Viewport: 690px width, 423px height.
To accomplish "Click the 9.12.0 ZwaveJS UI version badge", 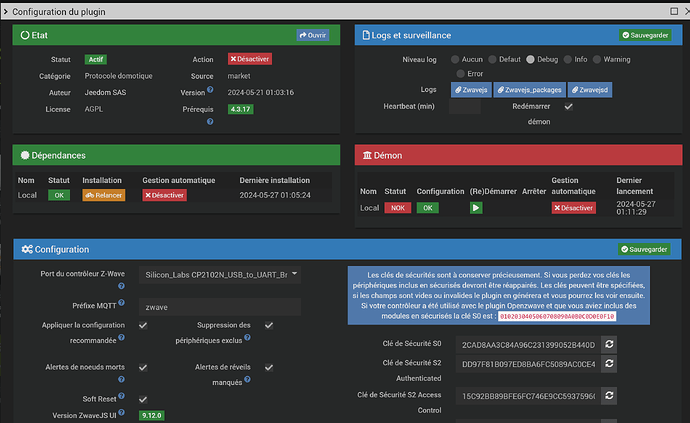I will pyautogui.click(x=152, y=416).
